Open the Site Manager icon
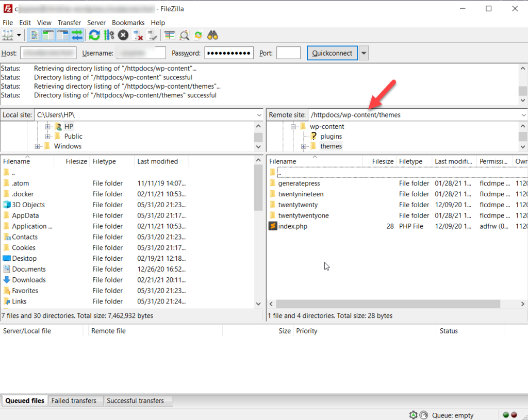Viewport: 528px width, 420px height. coord(7,36)
